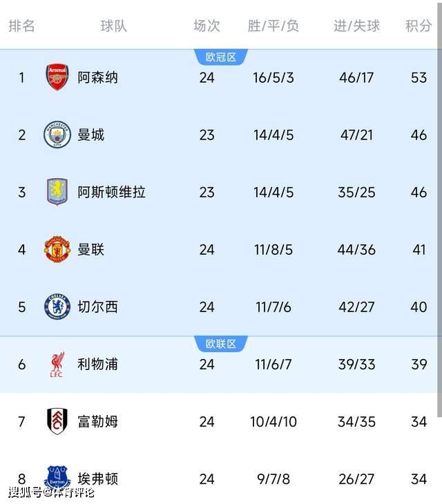Click 曼城 win/draw/loss record 14/4/5

273,135
